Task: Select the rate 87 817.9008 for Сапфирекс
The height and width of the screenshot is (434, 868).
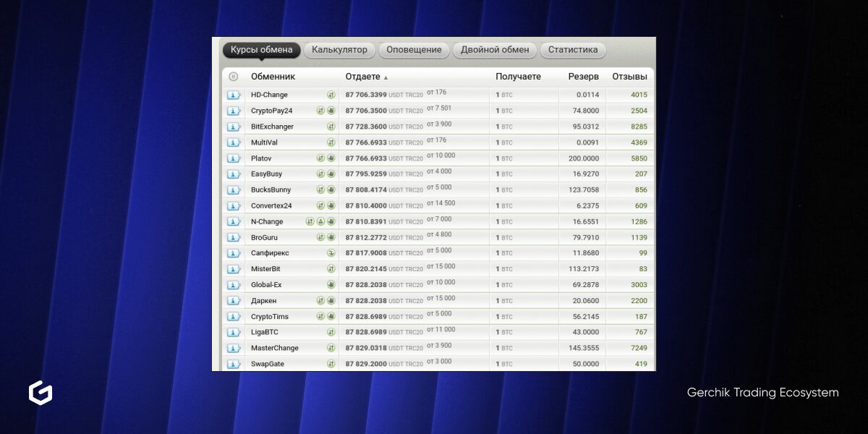Action: point(366,253)
